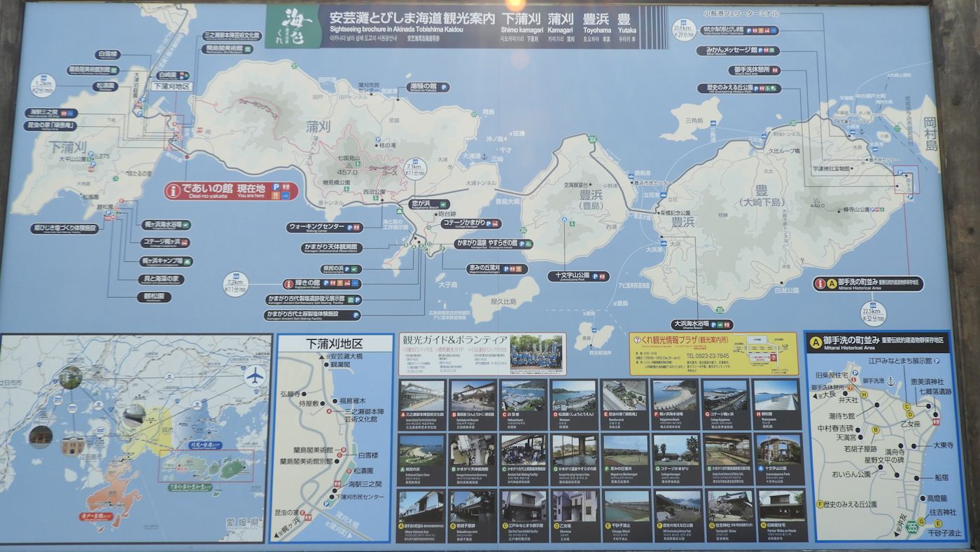Viewport: 980px width, 552px height.
Task: Click the airplane icon on the regional map
Action: [x=255, y=377]
